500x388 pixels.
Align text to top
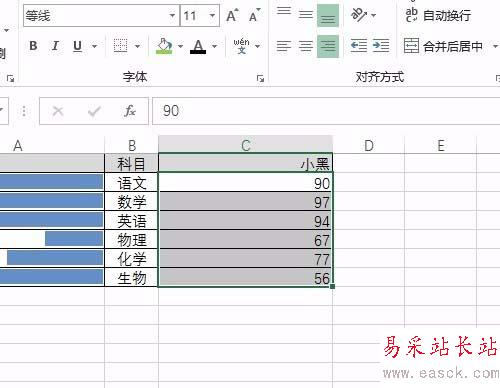(x=284, y=12)
